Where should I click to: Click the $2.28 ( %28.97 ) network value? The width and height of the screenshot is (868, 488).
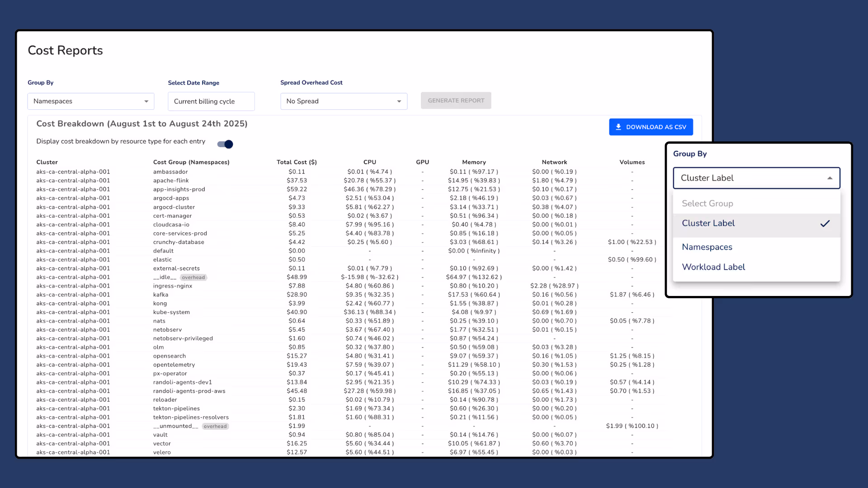[x=554, y=286]
